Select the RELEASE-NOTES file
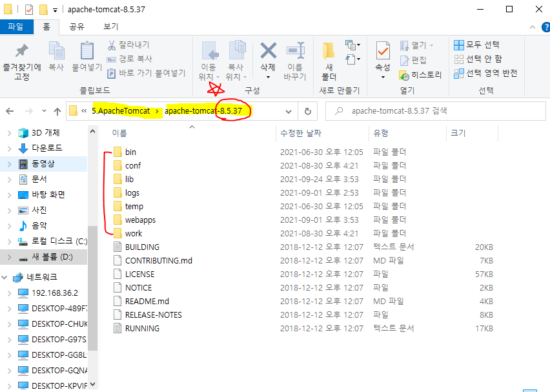 coord(153,315)
